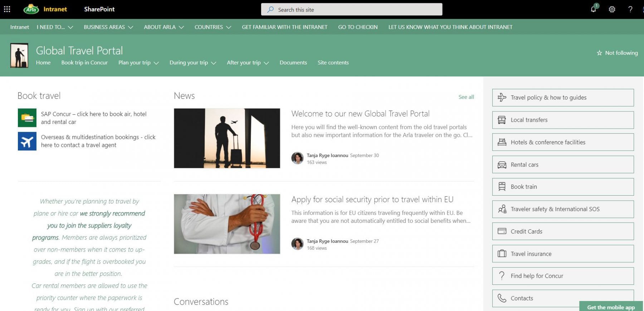The width and height of the screenshot is (644, 311).
Task: Click the help question mark icon
Action: click(630, 9)
